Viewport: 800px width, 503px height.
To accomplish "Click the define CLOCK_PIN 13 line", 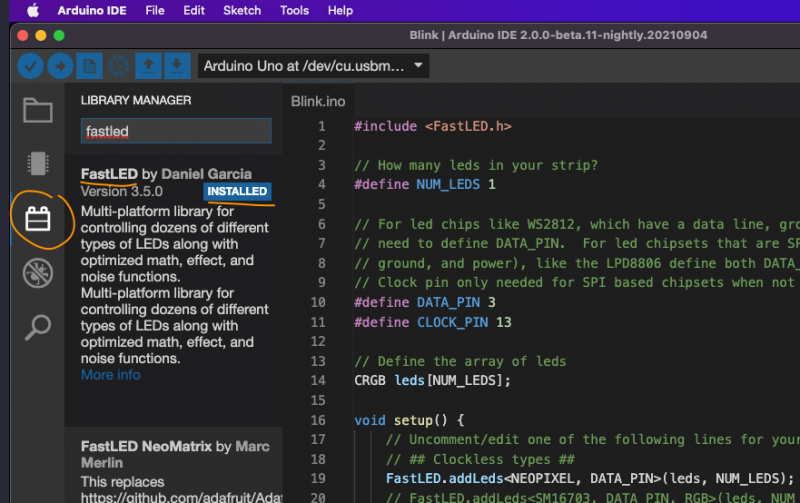I will (433, 322).
